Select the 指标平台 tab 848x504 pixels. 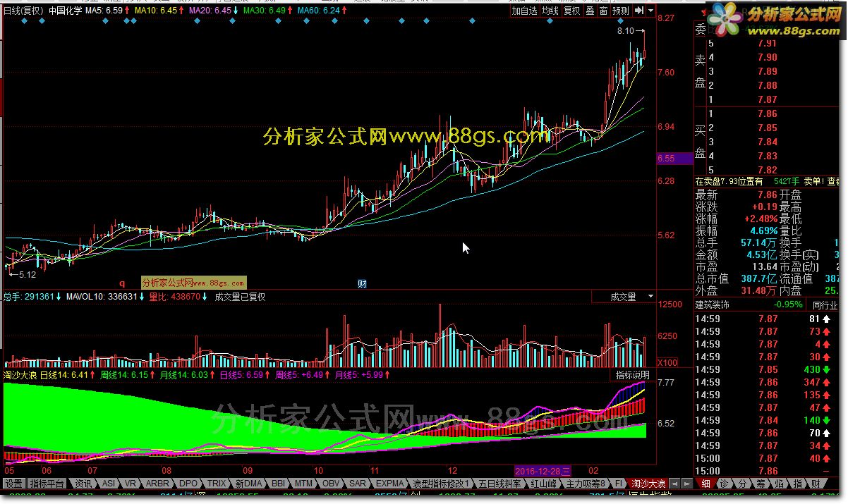pyautogui.click(x=47, y=484)
